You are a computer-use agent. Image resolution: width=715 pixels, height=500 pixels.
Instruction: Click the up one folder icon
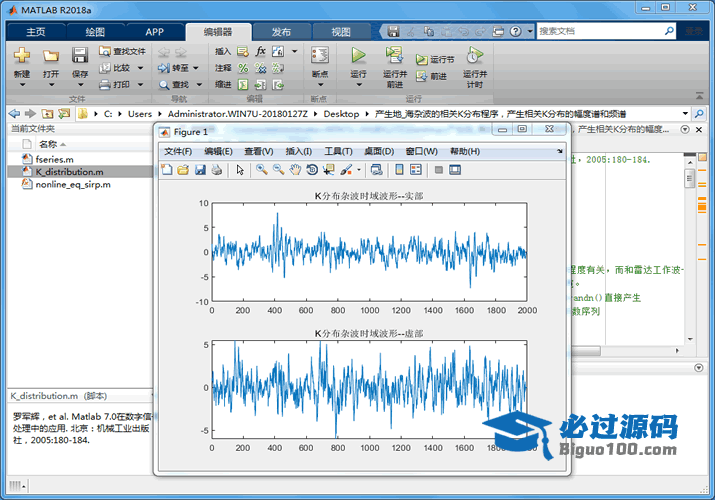47,113
